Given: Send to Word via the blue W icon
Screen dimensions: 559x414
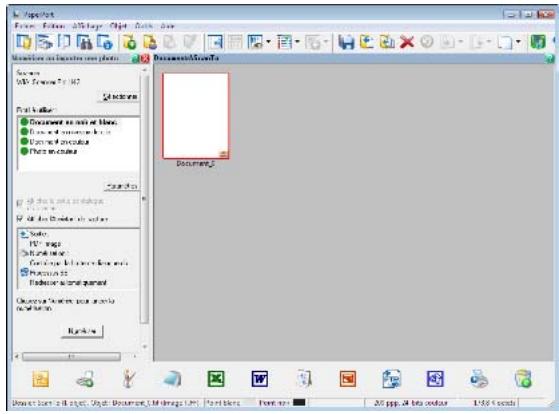Looking at the screenshot, I should pos(260,379).
